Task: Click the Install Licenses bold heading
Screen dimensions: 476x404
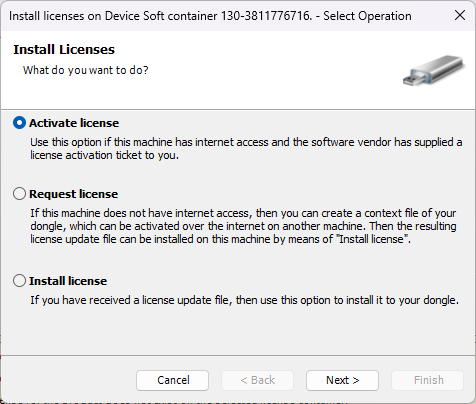Action: (x=64, y=49)
